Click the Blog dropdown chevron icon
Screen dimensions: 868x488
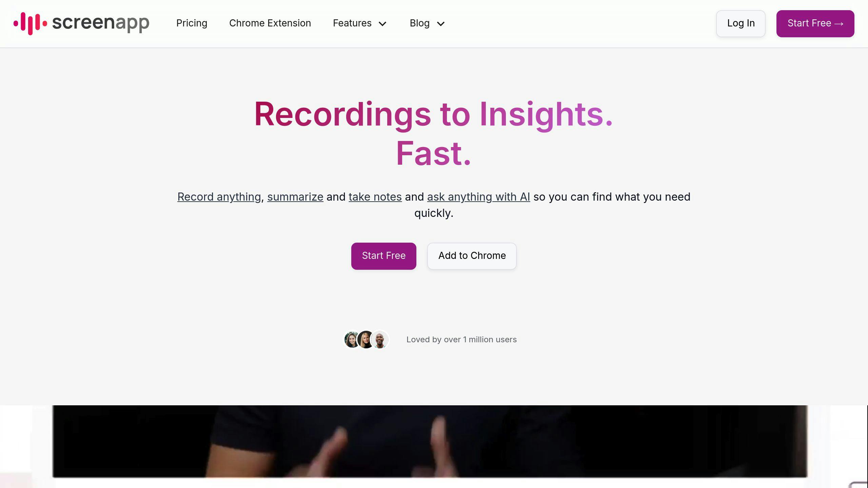point(440,23)
